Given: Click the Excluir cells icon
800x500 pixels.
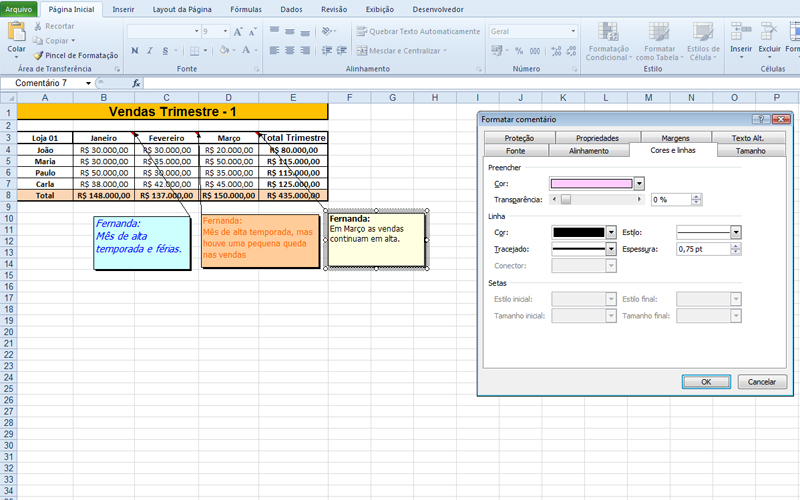Looking at the screenshot, I should click(769, 32).
